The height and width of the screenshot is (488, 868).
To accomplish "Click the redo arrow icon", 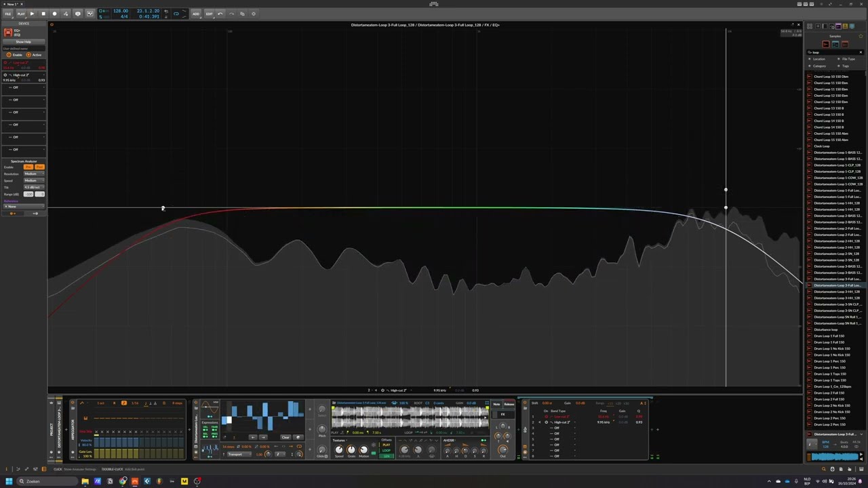I will [x=231, y=14].
